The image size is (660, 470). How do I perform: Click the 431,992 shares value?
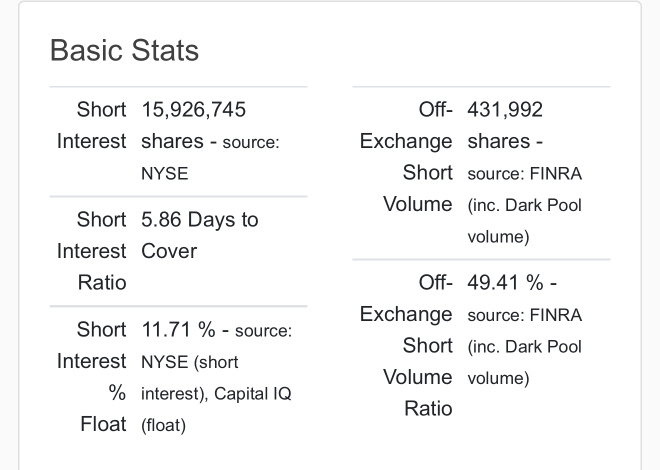(505, 125)
